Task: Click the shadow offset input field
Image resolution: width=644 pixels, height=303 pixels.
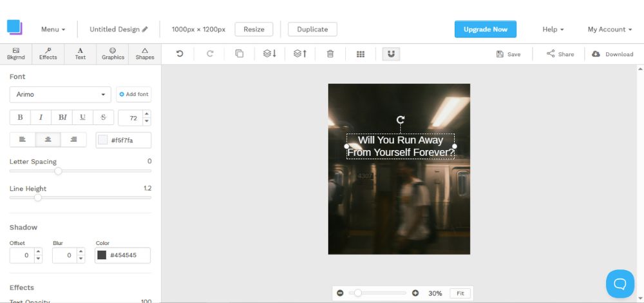Action: tap(22, 255)
